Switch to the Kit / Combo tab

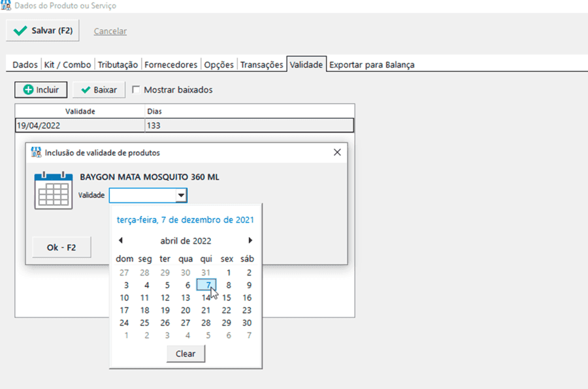(67, 65)
